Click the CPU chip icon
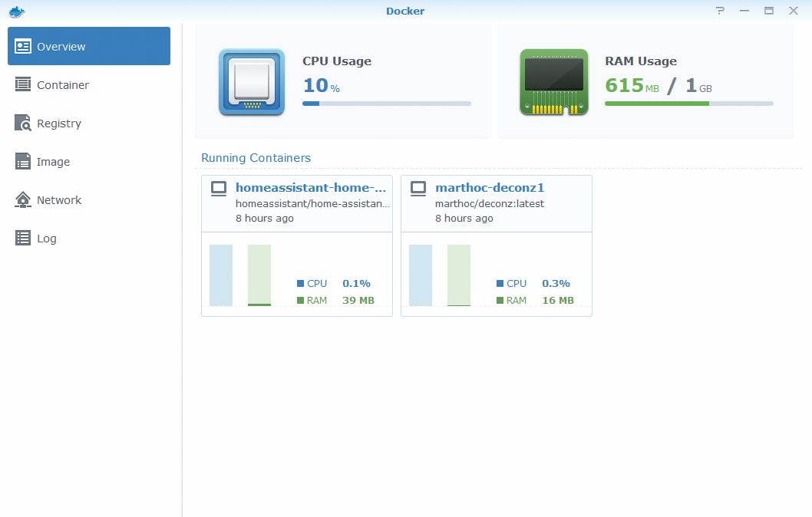The image size is (812, 517). coord(252,82)
